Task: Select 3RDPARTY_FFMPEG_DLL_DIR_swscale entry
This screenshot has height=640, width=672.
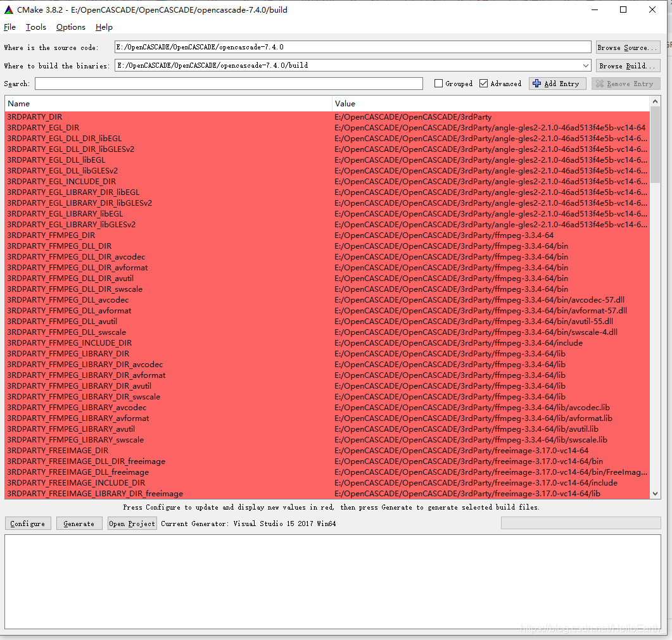Action: tap(75, 289)
